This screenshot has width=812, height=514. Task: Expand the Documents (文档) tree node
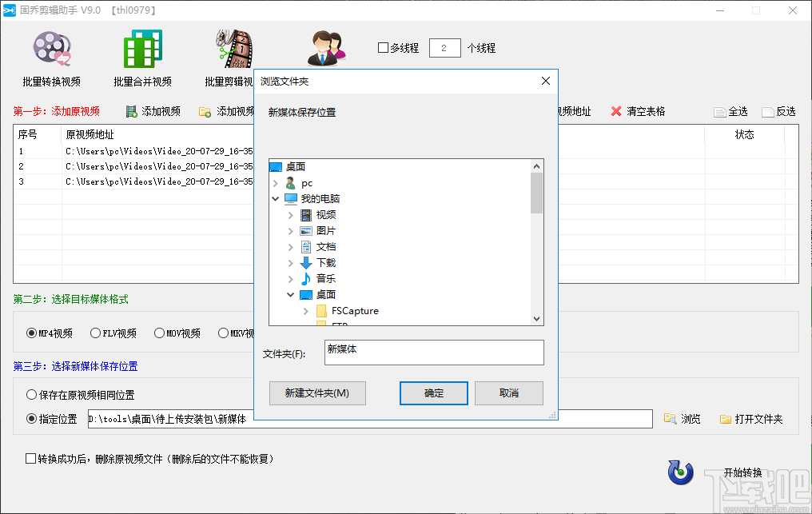click(291, 247)
